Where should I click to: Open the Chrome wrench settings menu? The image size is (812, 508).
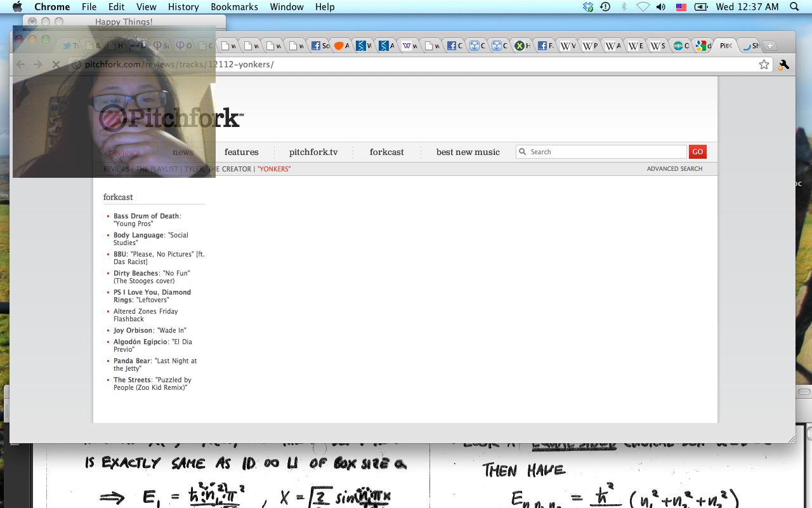click(783, 64)
